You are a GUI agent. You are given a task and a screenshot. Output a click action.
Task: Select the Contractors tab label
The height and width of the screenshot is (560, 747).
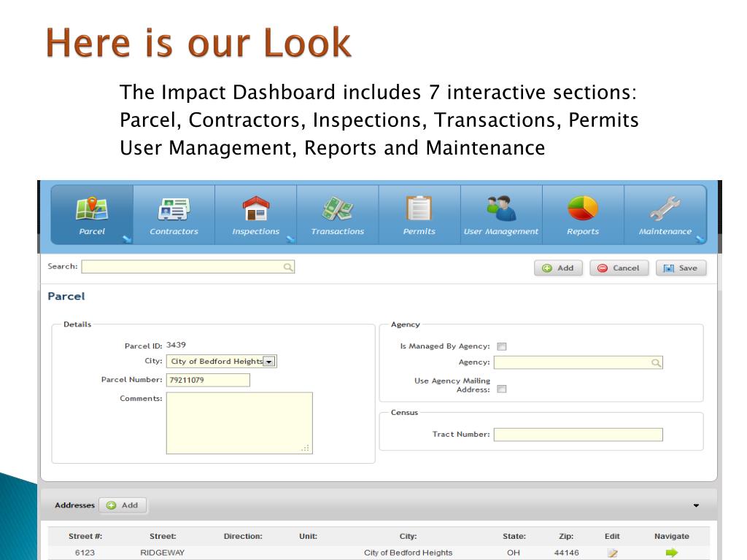pyautogui.click(x=174, y=231)
